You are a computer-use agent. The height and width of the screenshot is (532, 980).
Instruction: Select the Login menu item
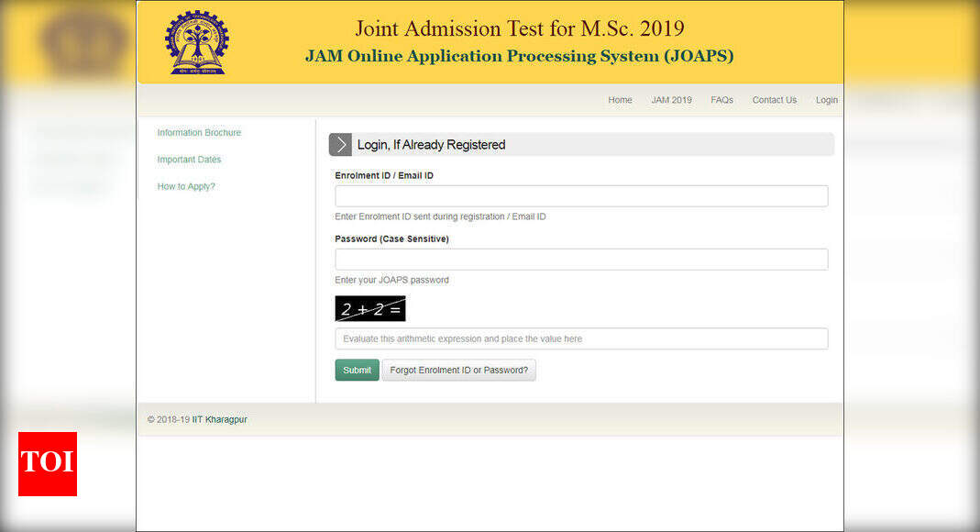[x=826, y=100]
